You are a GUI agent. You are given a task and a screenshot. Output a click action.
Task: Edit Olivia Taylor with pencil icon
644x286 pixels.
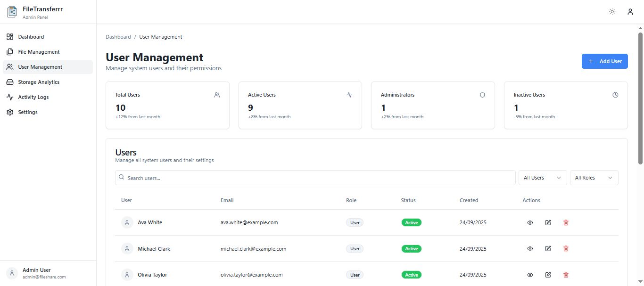coord(548,275)
